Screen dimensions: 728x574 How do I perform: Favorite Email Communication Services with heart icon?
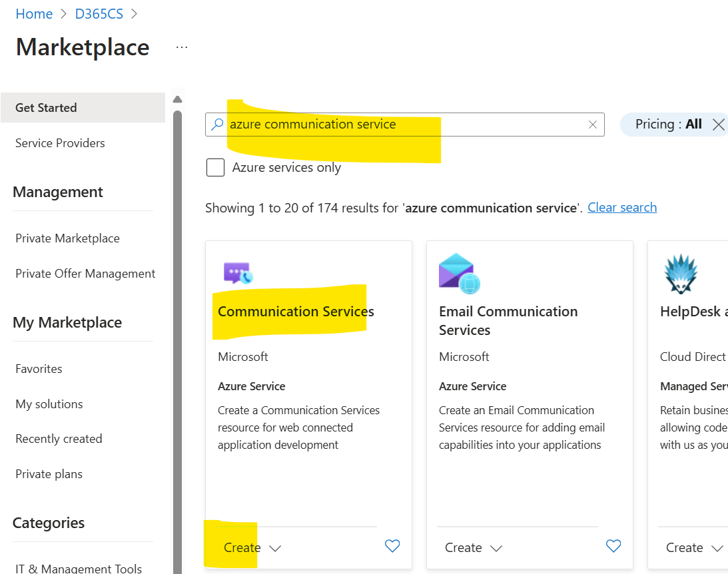tap(613, 546)
